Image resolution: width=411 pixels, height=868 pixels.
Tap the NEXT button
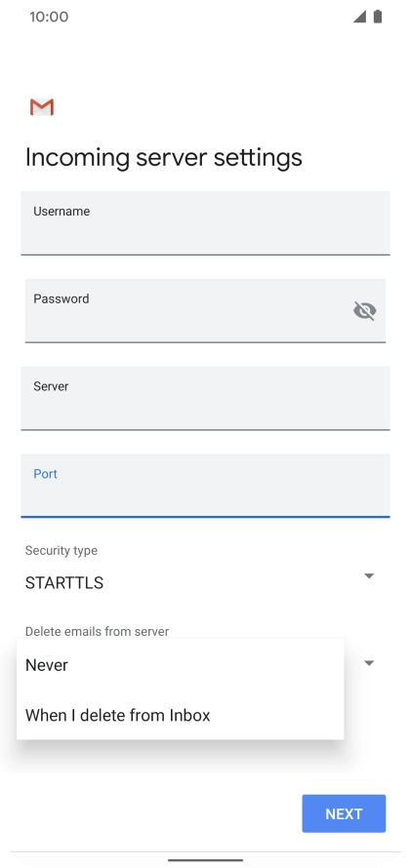(x=344, y=813)
